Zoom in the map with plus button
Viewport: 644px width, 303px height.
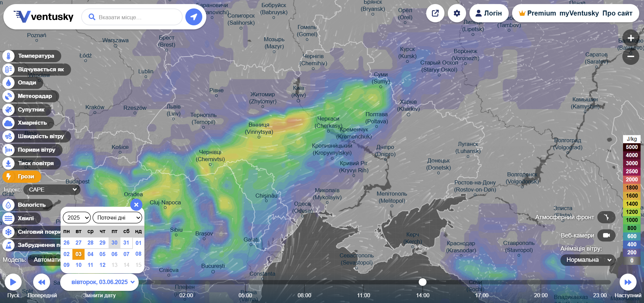pos(630,38)
